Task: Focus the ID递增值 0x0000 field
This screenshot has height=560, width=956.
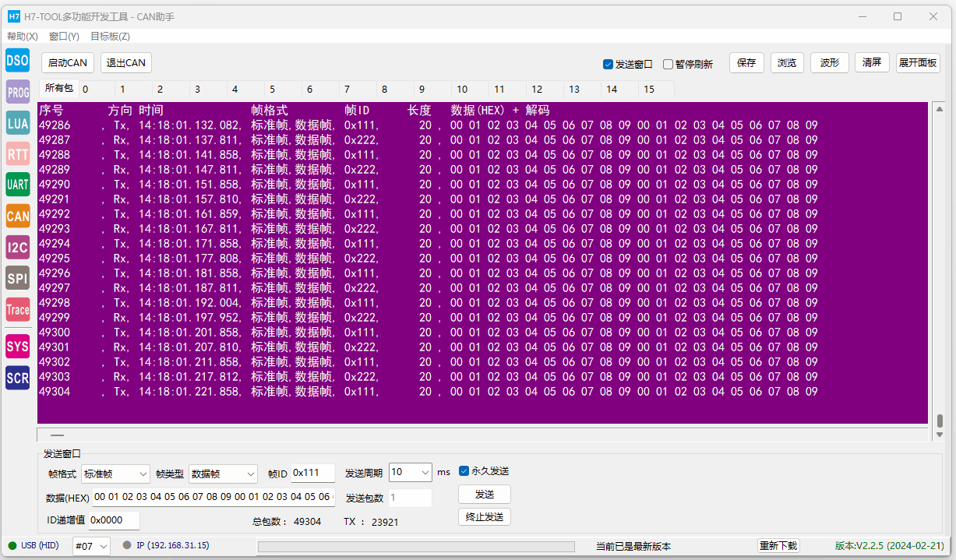Action: (114, 520)
